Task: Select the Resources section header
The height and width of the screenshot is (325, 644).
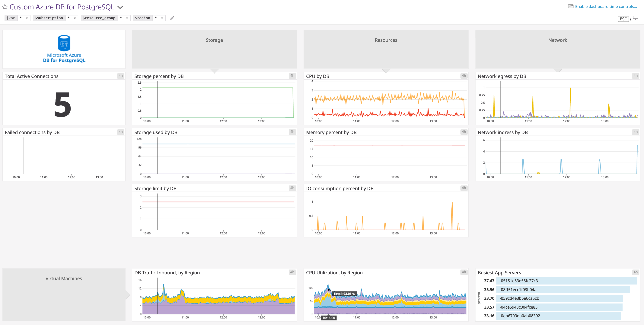Action: [386, 40]
